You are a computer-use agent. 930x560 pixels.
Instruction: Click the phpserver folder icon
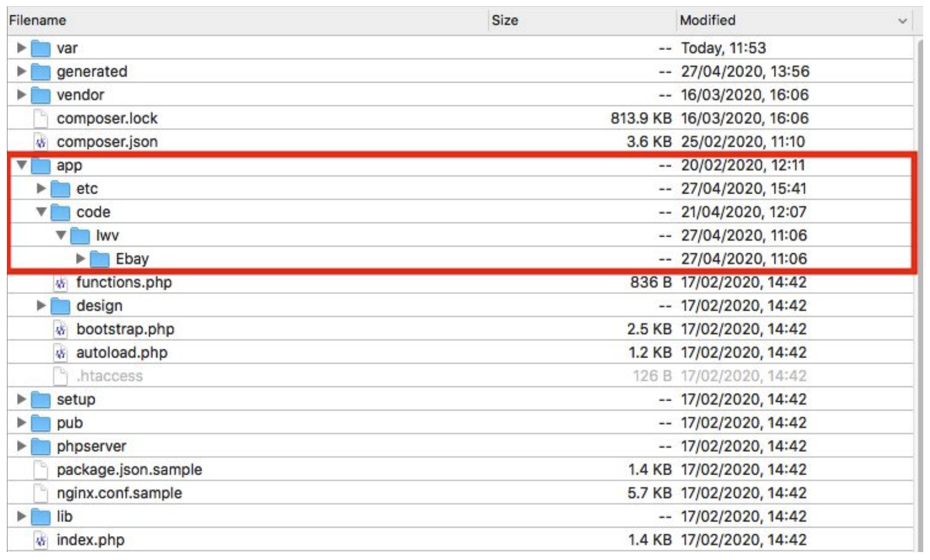pos(40,447)
